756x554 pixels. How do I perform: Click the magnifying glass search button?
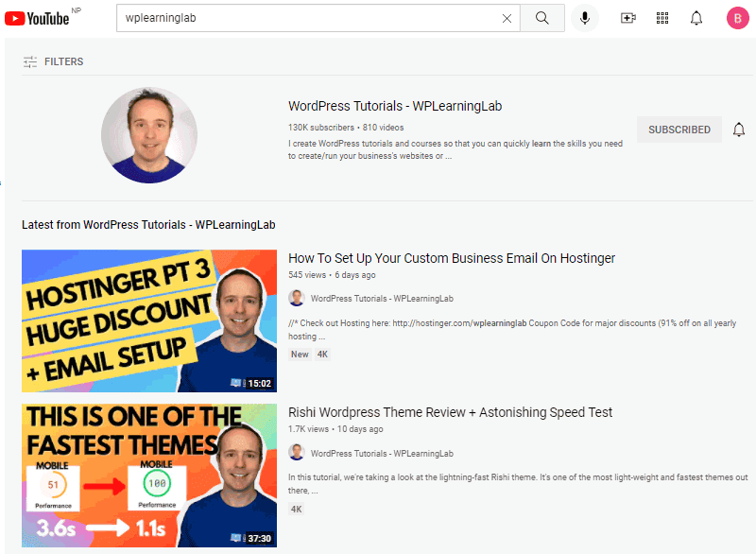[541, 18]
